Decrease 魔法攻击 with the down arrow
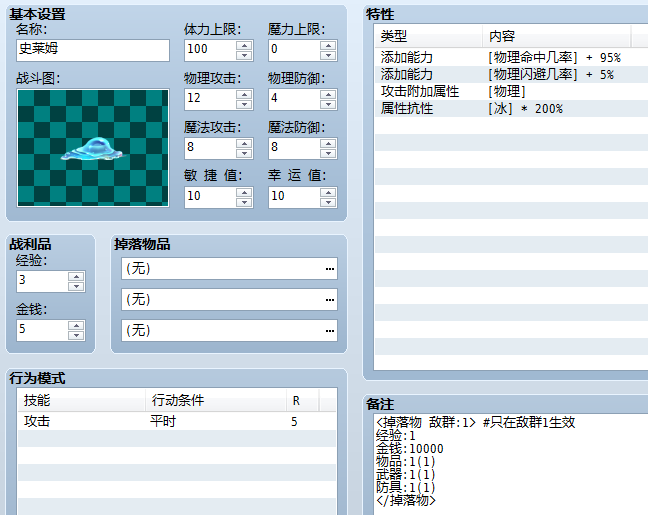This screenshot has width=648, height=515. pos(244,153)
